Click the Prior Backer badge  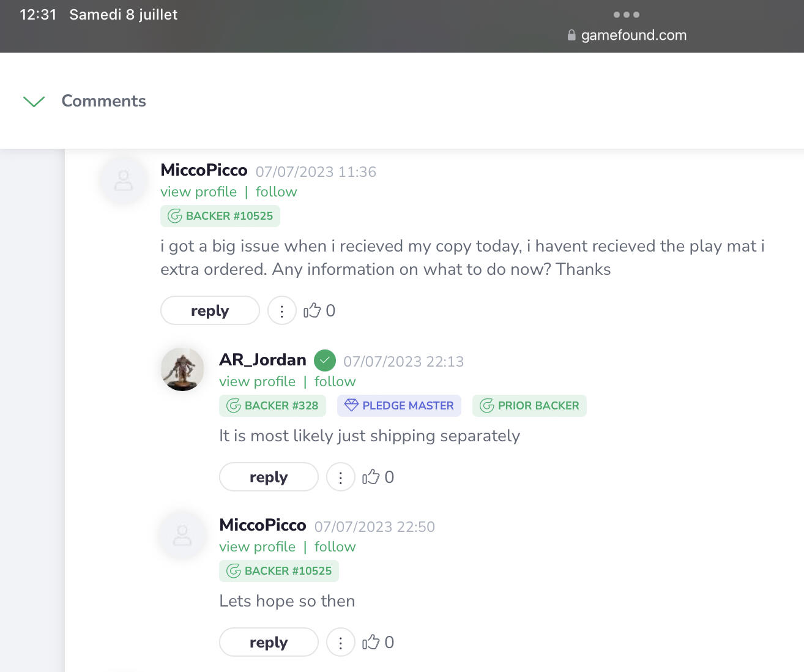coord(529,406)
